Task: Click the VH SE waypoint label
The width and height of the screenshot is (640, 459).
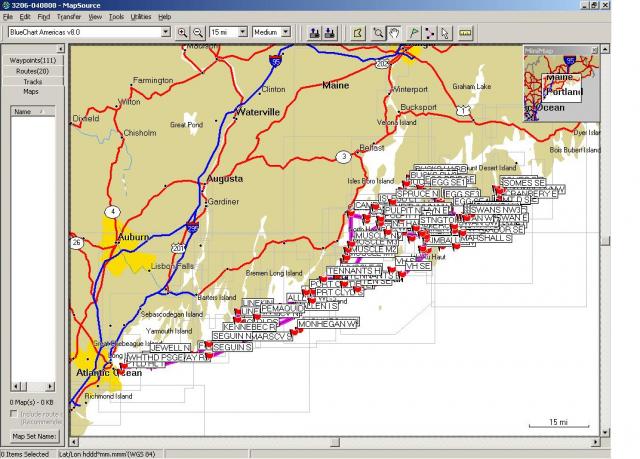Action: tap(418, 266)
